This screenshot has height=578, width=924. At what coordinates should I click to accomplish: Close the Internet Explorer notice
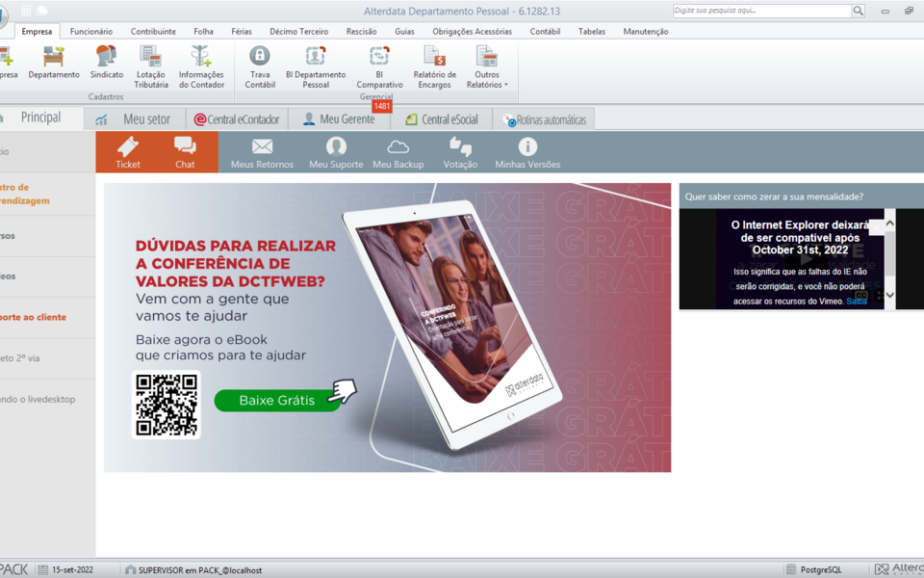[876, 227]
